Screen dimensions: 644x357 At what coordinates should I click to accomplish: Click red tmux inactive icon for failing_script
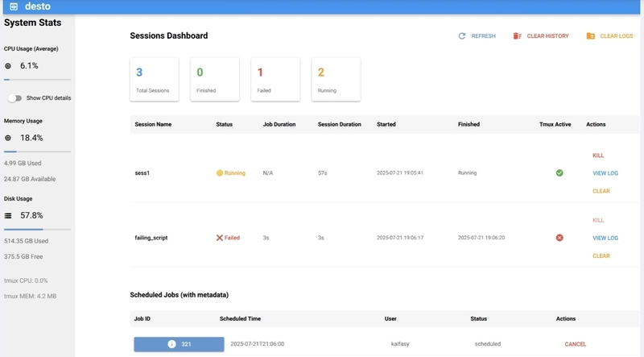pos(559,238)
